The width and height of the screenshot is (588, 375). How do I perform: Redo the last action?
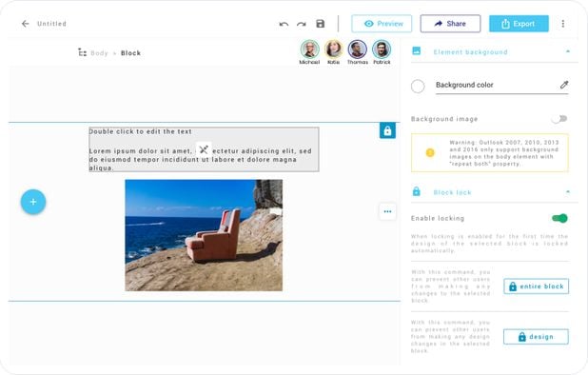[x=301, y=24]
